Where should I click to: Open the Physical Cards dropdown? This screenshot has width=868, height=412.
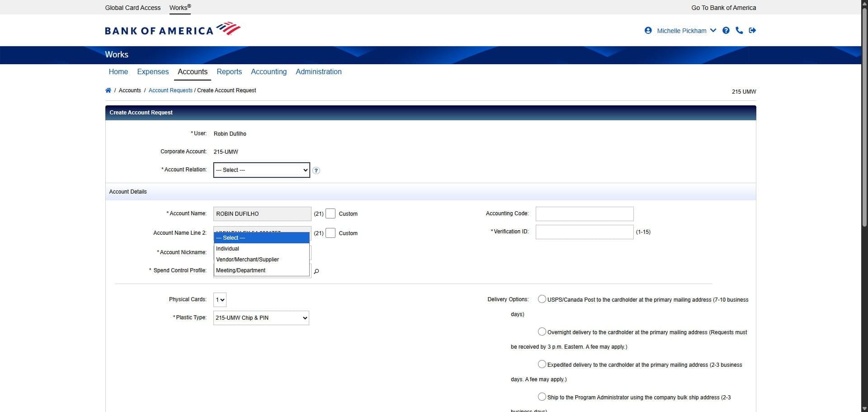coord(220,299)
